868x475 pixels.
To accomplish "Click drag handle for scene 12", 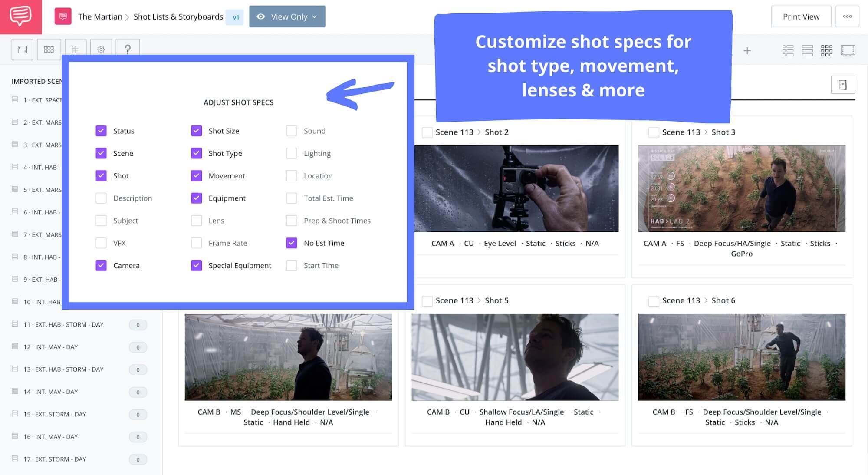I will (15, 346).
